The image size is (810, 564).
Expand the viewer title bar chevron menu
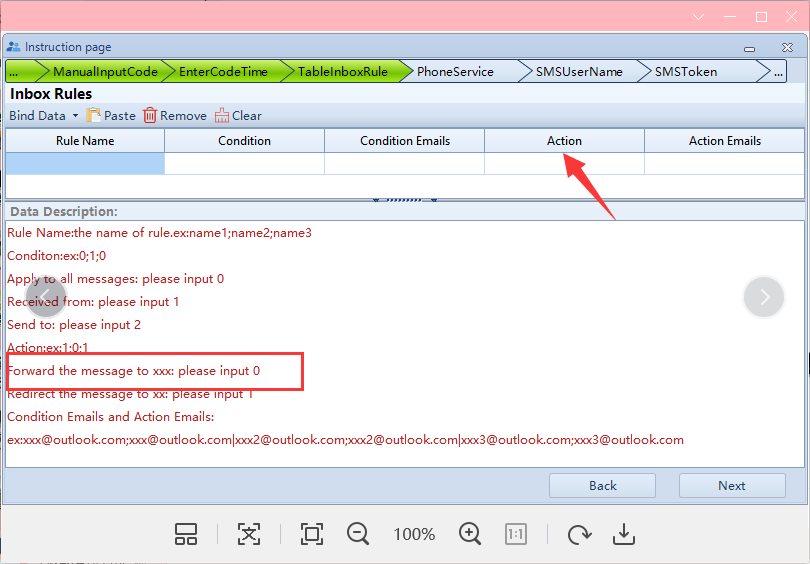(699, 16)
